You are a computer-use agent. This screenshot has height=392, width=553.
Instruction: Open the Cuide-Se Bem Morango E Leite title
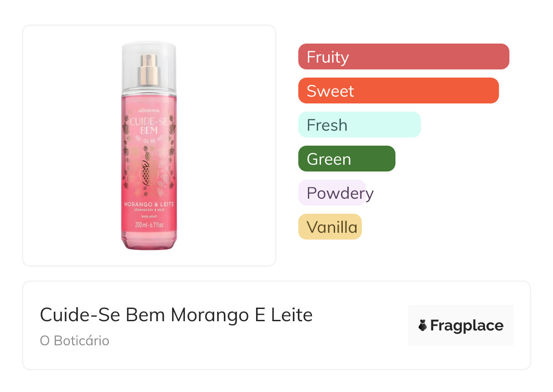176,315
